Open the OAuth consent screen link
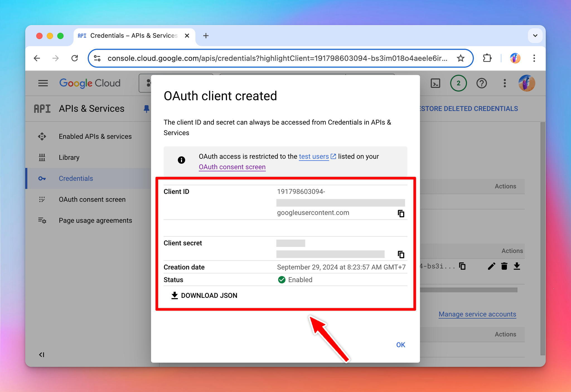The image size is (571, 392). 232,167
